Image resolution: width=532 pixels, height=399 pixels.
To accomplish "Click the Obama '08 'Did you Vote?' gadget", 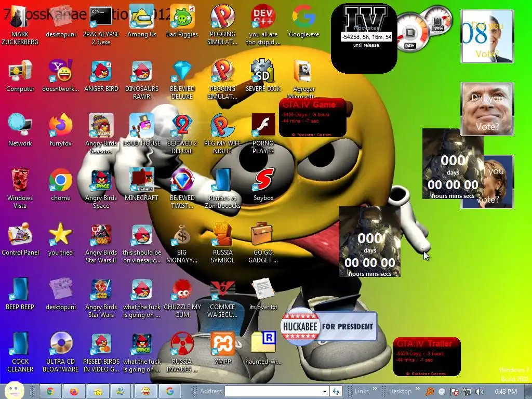I will point(487,36).
